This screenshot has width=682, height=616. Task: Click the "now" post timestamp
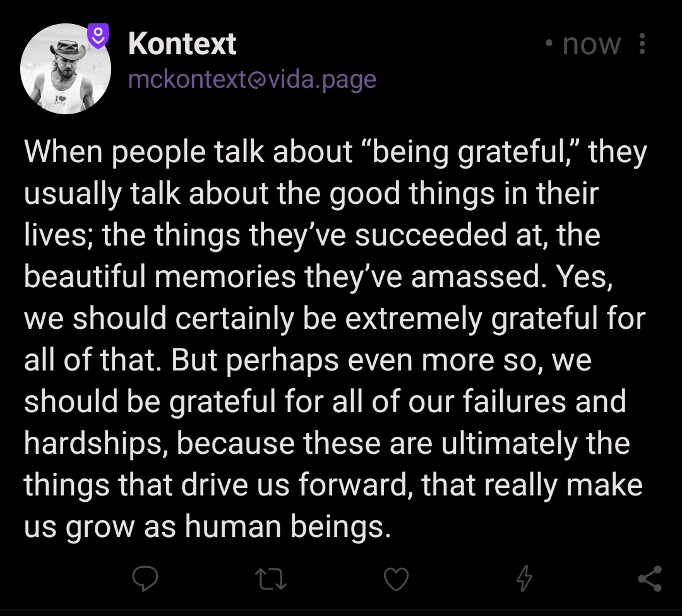591,44
